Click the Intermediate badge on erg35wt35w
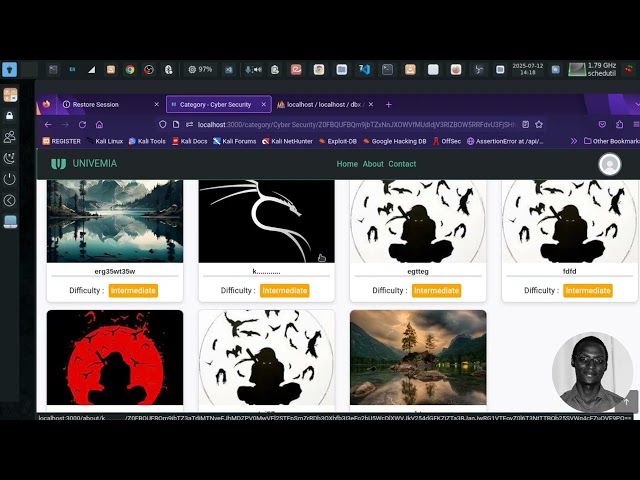This screenshot has width=640, height=480. 133,291
